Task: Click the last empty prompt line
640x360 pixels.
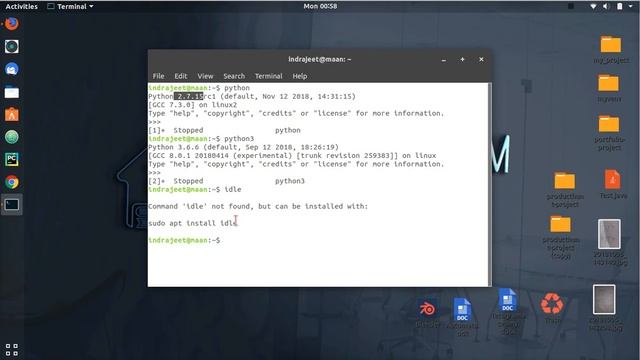Action: [x=184, y=240]
